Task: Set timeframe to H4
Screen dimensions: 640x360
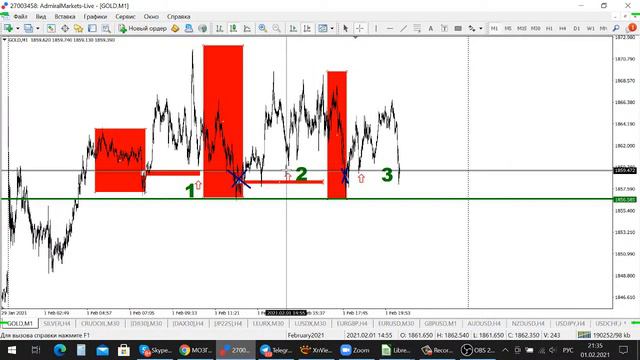Action: 562,28
